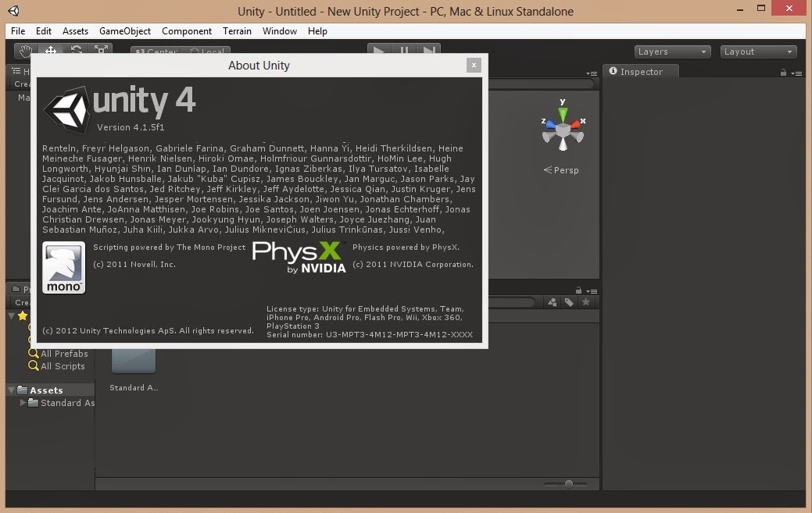
Task: Click the Search by Type icon in Project panel
Action: (x=553, y=302)
